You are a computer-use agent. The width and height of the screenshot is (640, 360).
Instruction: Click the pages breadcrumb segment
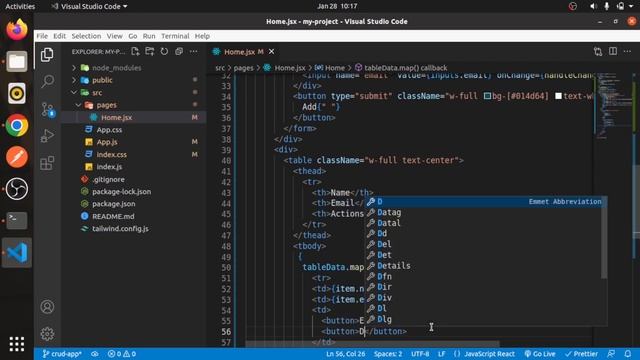[x=244, y=68]
